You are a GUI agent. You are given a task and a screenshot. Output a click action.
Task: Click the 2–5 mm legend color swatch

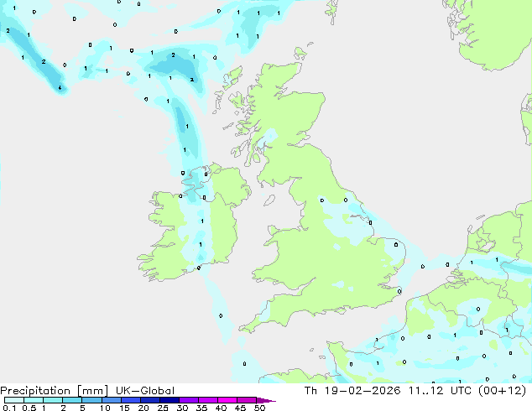point(72,400)
